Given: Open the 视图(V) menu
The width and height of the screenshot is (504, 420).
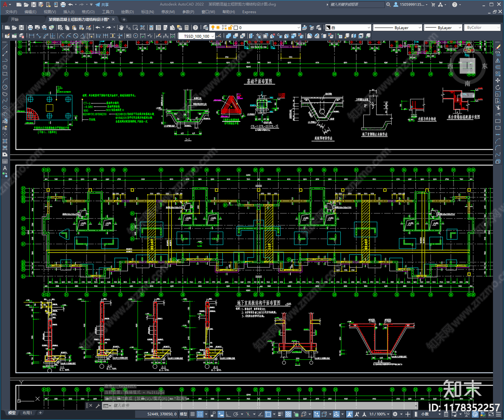Looking at the screenshot, I should (50, 12).
